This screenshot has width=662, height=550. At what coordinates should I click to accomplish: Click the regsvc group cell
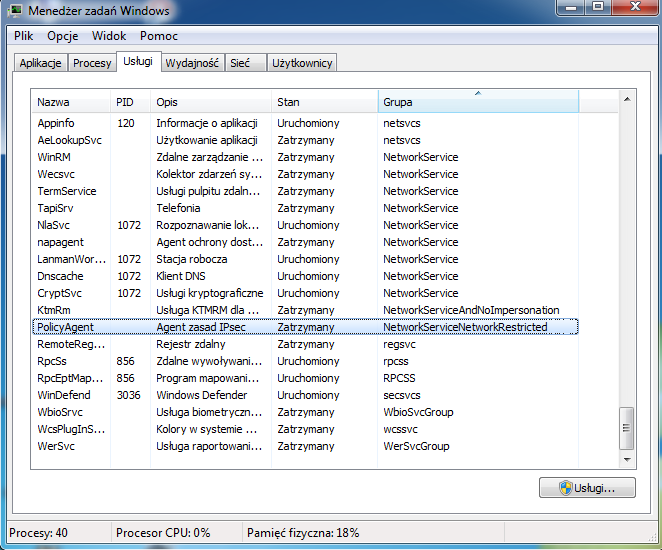pyautogui.click(x=399, y=344)
